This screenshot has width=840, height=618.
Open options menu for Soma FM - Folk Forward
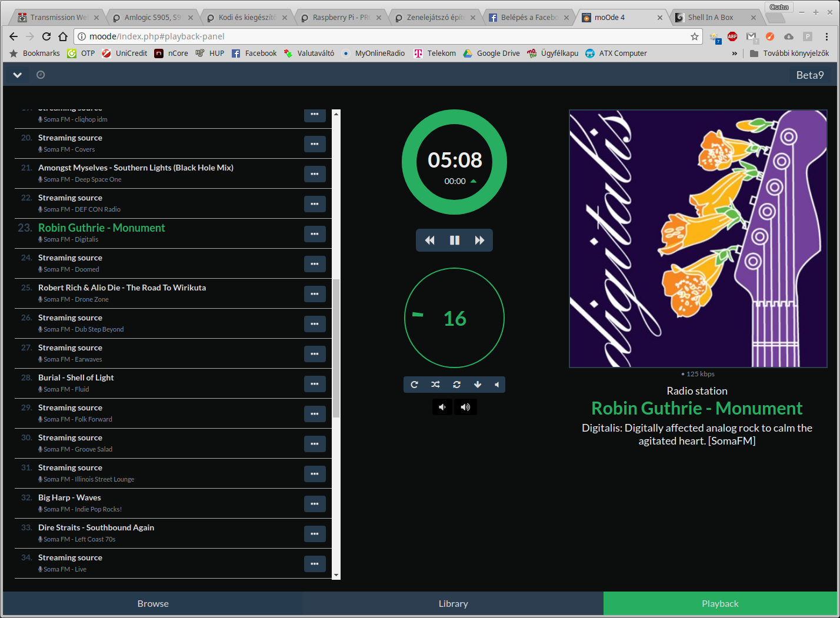click(x=315, y=414)
